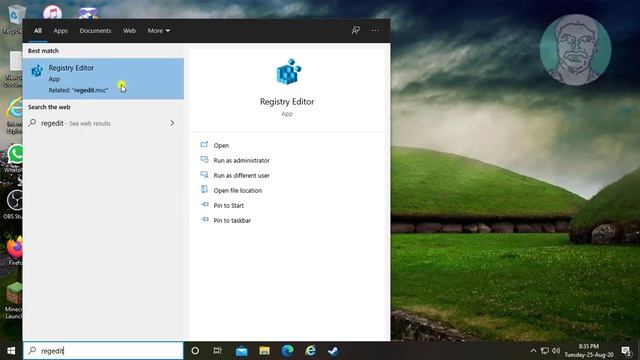
Task: Launch Mail from the taskbar
Action: [241, 351]
